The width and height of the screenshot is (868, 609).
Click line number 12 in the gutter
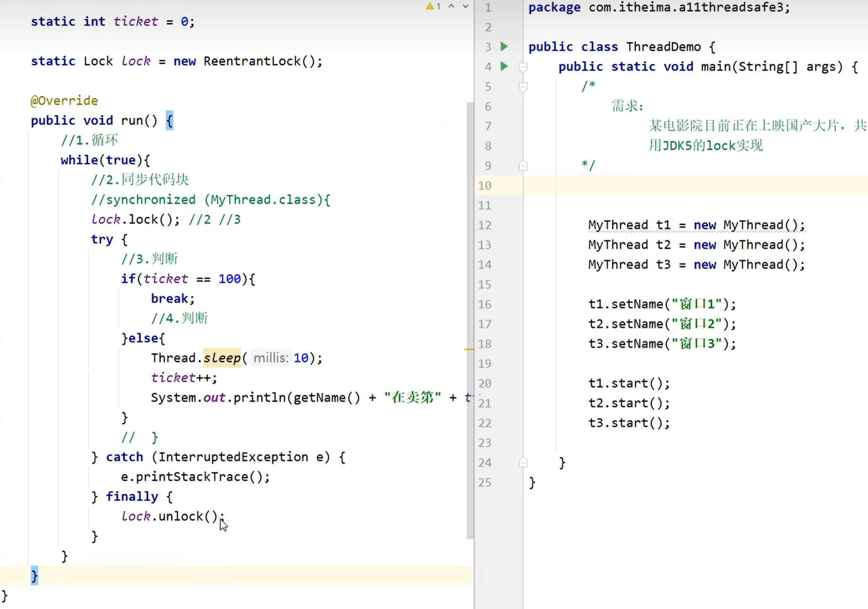tap(484, 225)
